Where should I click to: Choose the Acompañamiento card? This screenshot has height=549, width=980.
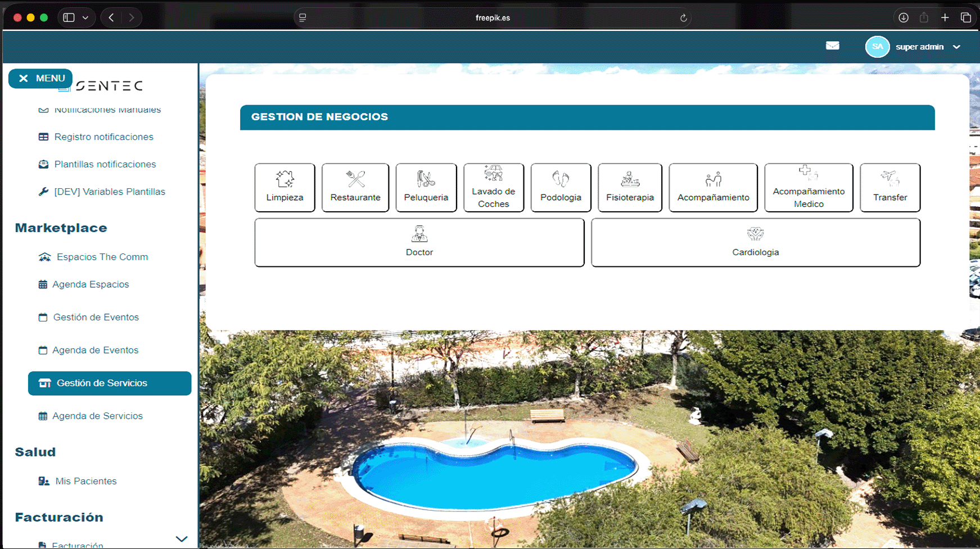tap(713, 188)
